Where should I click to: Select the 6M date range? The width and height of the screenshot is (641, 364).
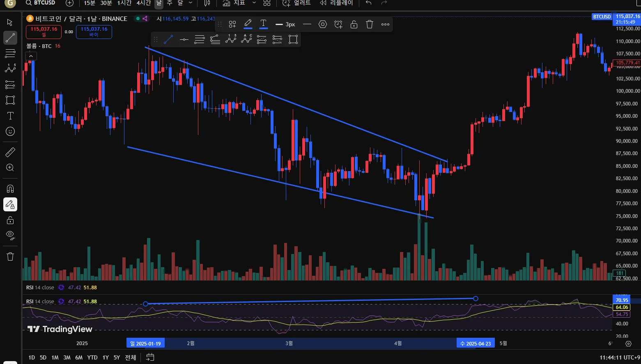pyautogui.click(x=79, y=357)
